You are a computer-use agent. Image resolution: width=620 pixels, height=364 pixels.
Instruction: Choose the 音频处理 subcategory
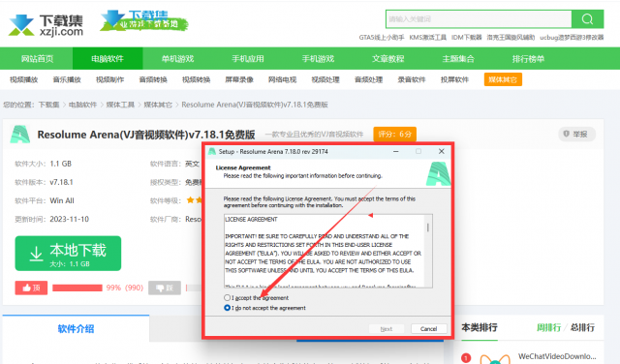click(368, 79)
